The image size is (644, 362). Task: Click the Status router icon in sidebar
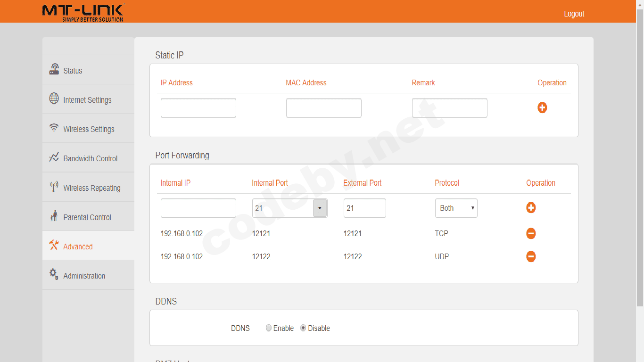coord(54,69)
